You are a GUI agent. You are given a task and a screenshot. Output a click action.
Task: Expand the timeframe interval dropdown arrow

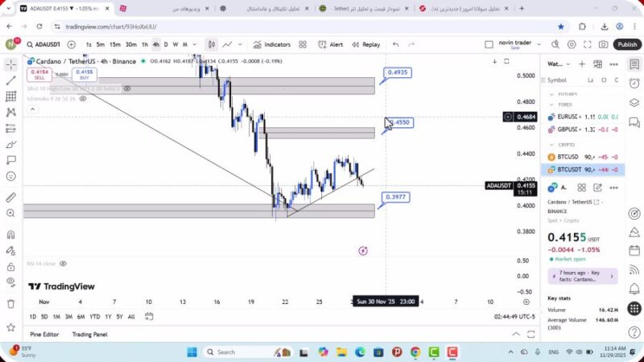pos(194,45)
